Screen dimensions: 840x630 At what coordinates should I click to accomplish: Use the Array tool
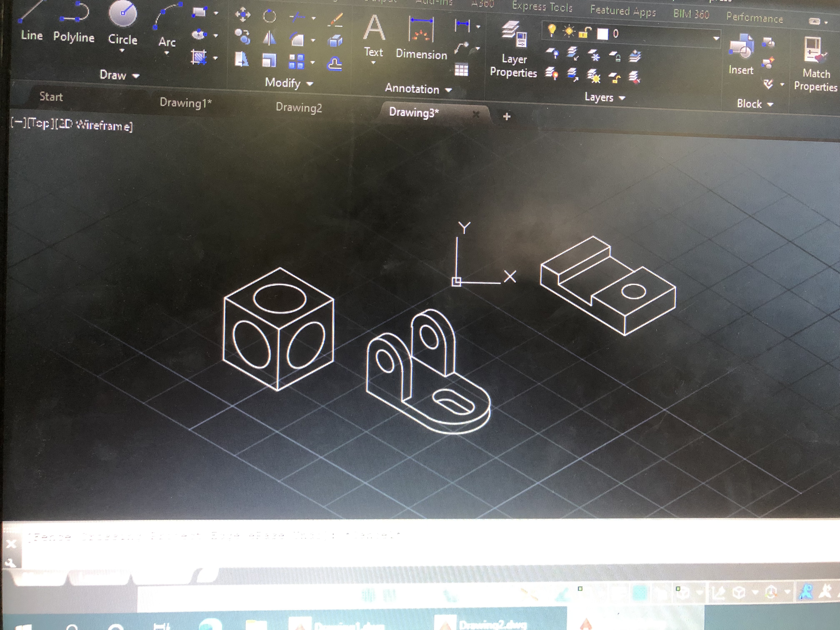click(x=297, y=61)
